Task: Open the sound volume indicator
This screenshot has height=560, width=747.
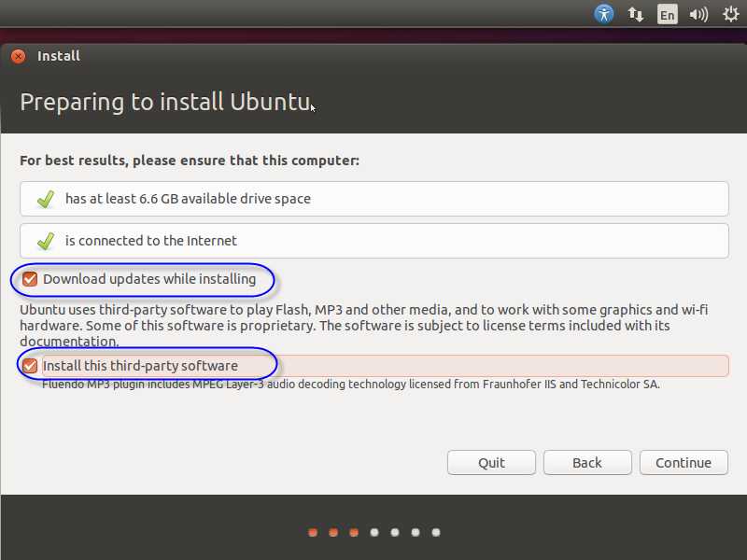Action: [x=698, y=14]
